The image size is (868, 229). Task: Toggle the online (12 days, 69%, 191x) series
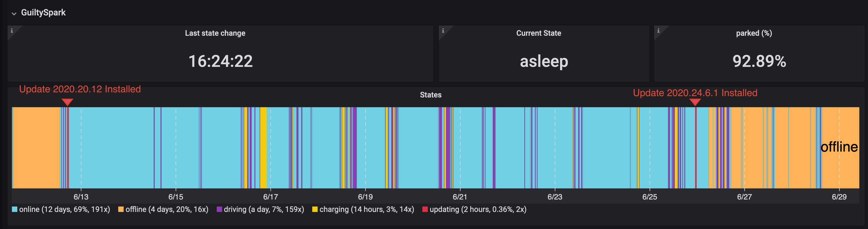click(x=64, y=210)
